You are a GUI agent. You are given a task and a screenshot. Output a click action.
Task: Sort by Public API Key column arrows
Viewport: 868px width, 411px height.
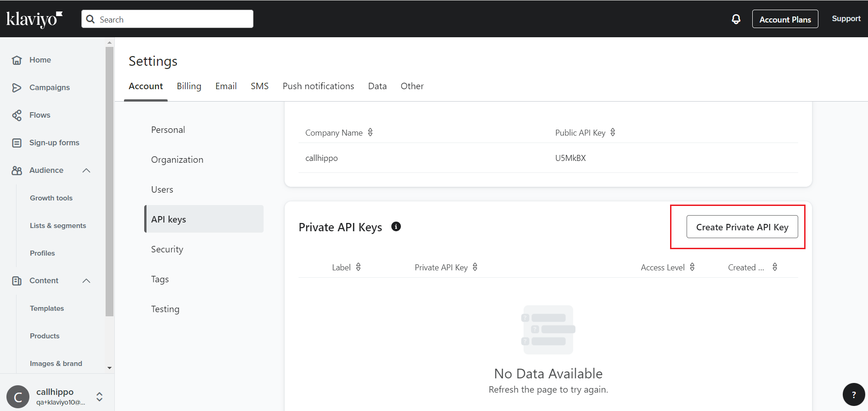click(x=613, y=132)
